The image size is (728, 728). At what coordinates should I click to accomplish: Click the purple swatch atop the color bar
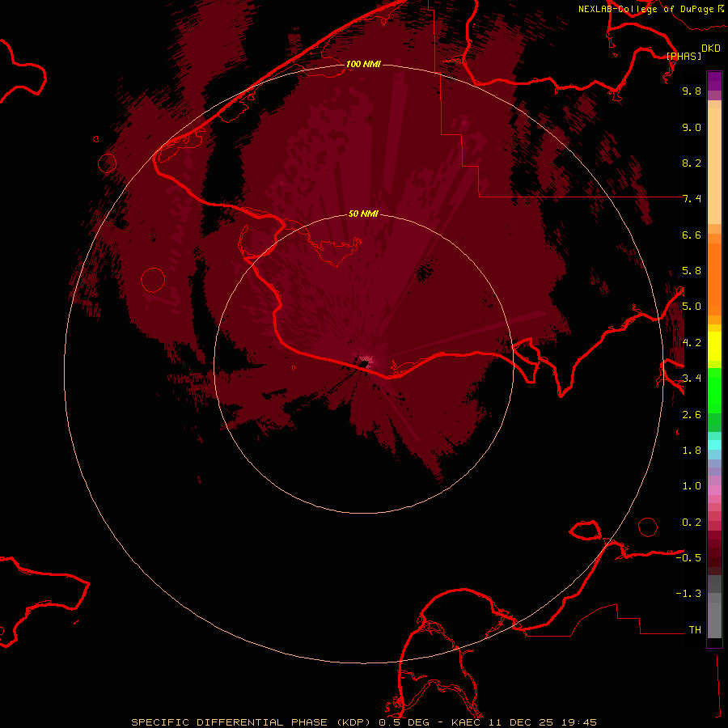tap(714, 81)
